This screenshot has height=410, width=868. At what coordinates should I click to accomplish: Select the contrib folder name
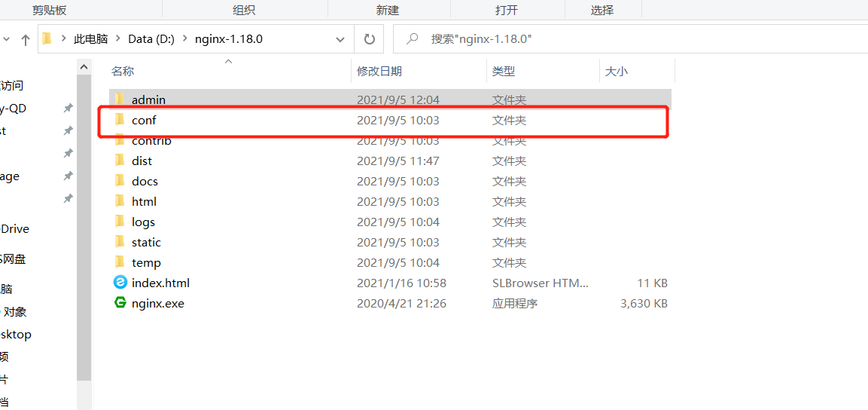click(151, 141)
